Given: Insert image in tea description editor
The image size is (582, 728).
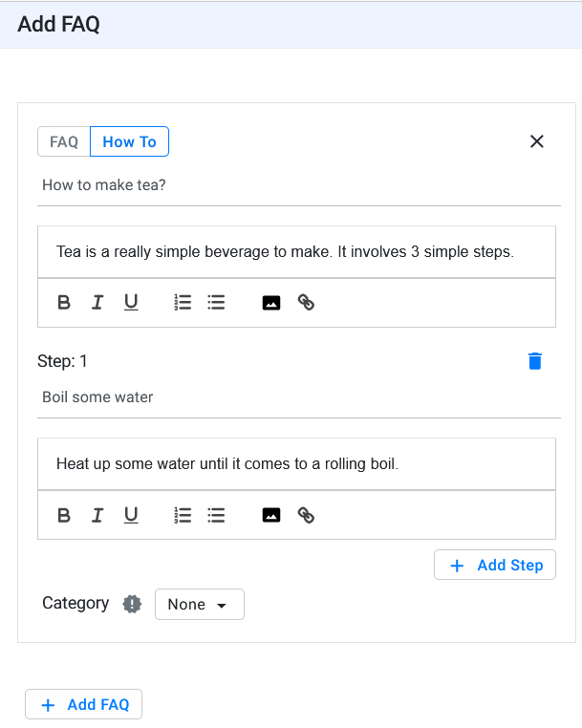Looking at the screenshot, I should (271, 303).
